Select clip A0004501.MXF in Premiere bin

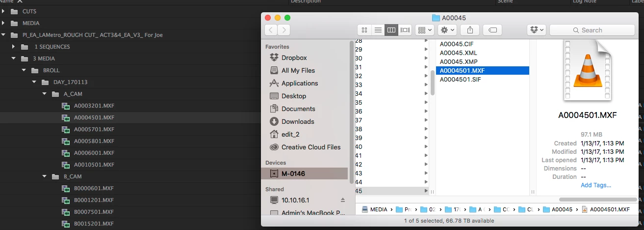tap(94, 117)
